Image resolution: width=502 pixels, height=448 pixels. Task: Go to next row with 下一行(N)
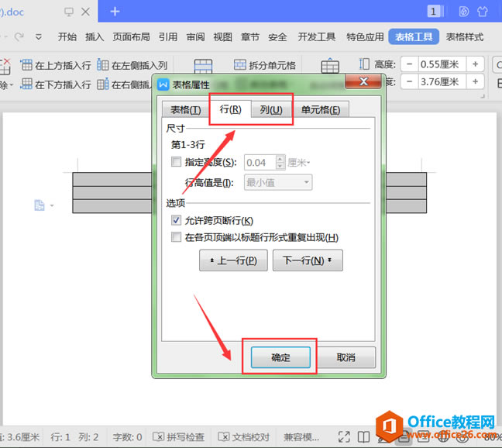pos(308,260)
